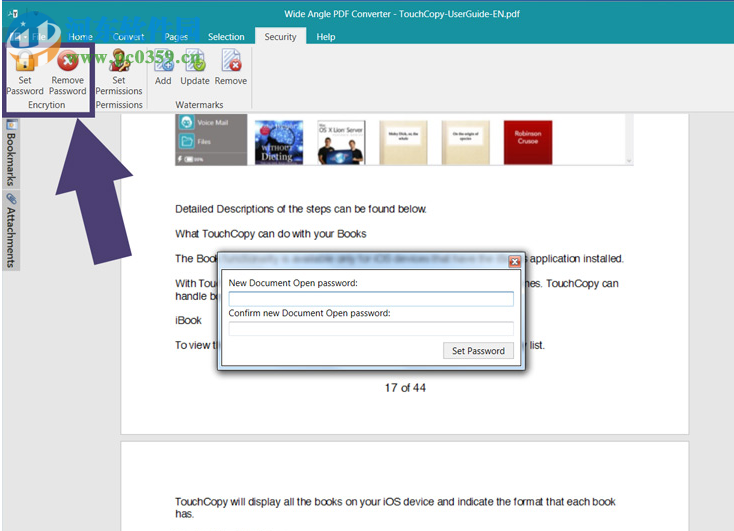Click the New Document Open password field
The height and width of the screenshot is (531, 734).
(x=371, y=299)
